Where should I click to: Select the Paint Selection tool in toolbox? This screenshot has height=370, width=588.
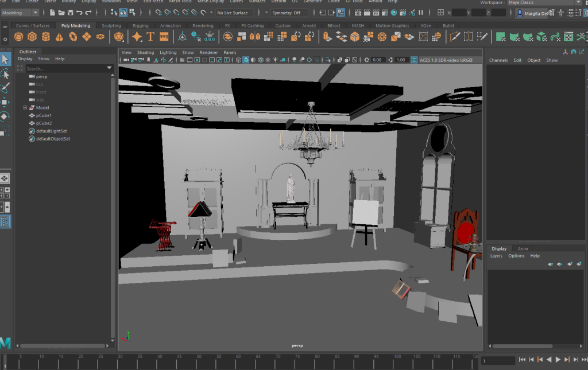click(x=5, y=88)
